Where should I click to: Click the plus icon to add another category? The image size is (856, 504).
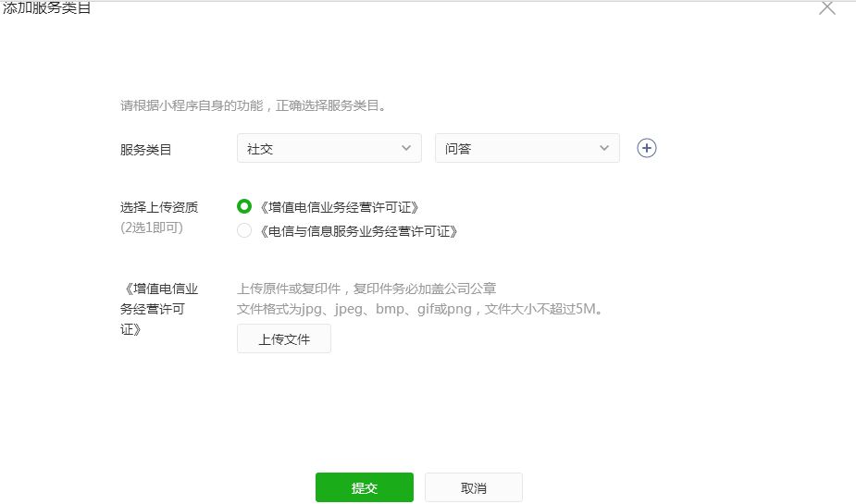646,148
